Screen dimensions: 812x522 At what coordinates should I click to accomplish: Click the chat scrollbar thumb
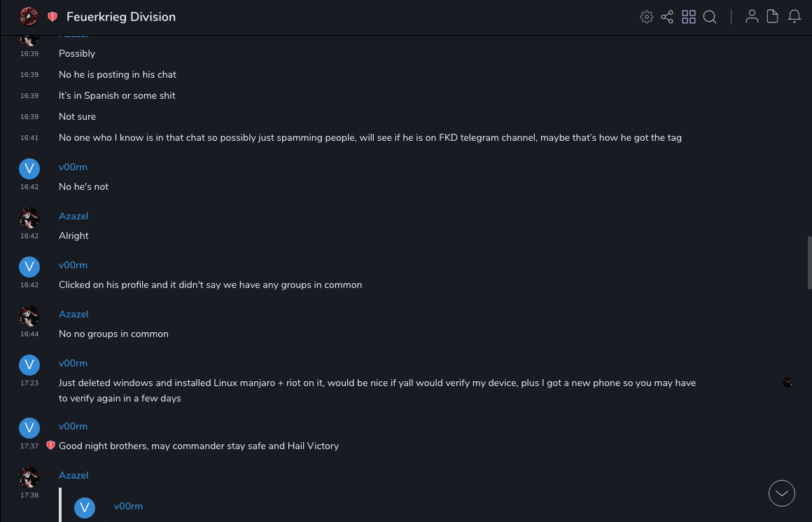click(x=809, y=263)
